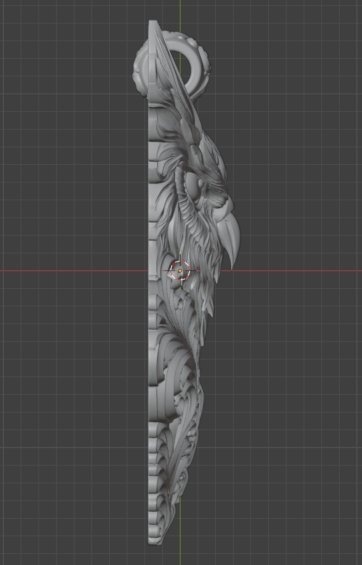This screenshot has width=362, height=565.
Task: Select the orange origin dot inside the 3D cursor
Action: click(x=179, y=271)
